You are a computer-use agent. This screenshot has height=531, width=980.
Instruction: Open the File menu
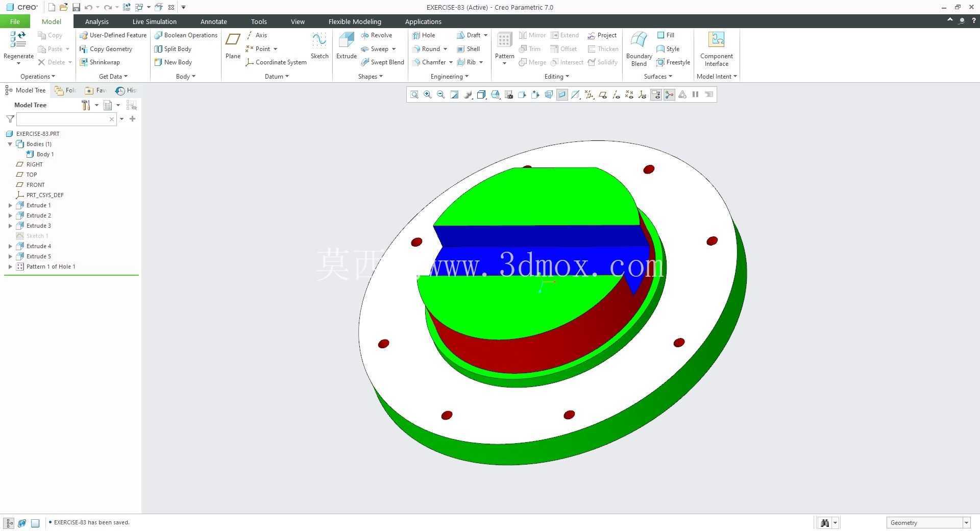coord(15,21)
